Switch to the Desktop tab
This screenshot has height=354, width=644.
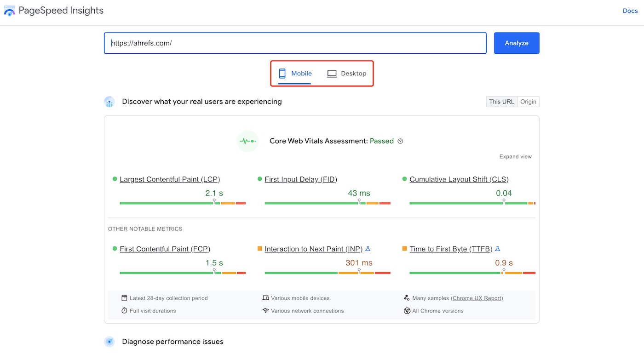coord(347,74)
